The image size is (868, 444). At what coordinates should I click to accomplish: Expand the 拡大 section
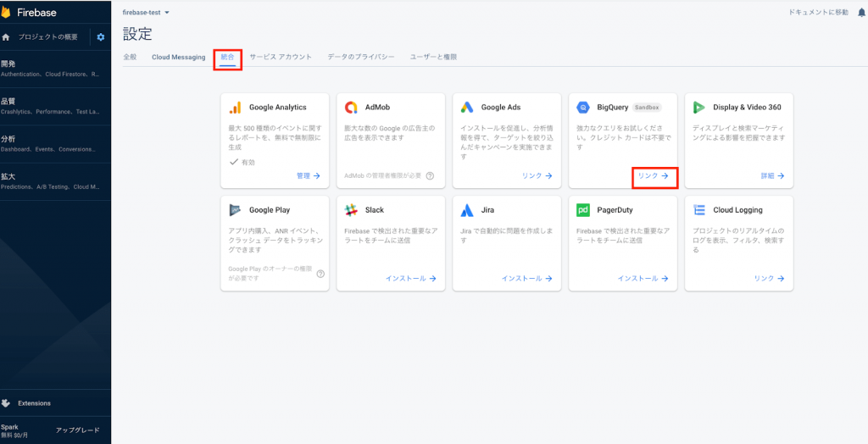pyautogui.click(x=55, y=181)
